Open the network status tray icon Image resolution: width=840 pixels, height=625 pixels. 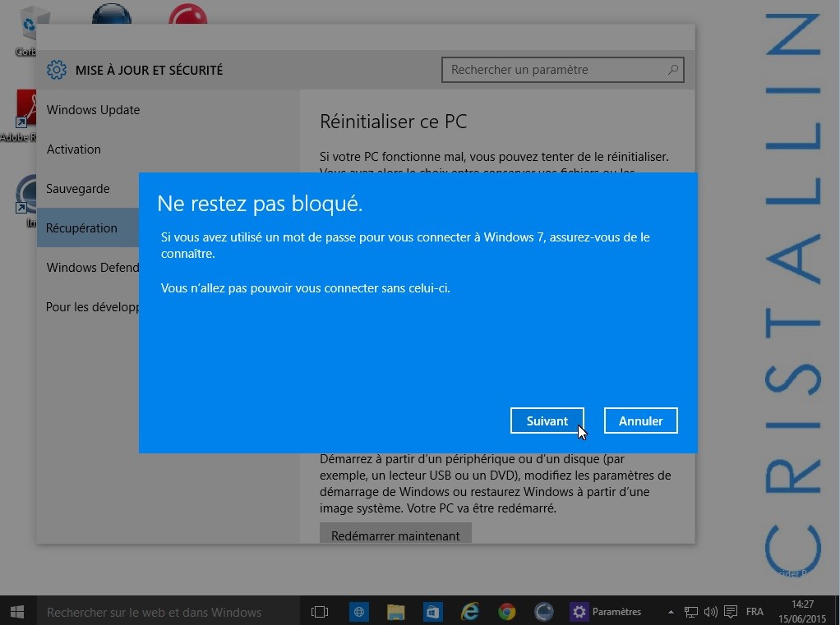[x=691, y=612]
